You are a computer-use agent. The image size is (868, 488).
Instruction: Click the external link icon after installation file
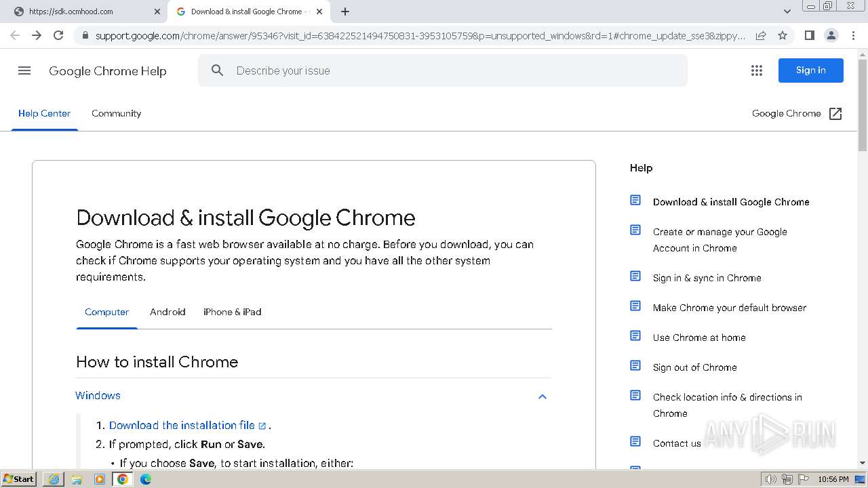[x=262, y=426]
